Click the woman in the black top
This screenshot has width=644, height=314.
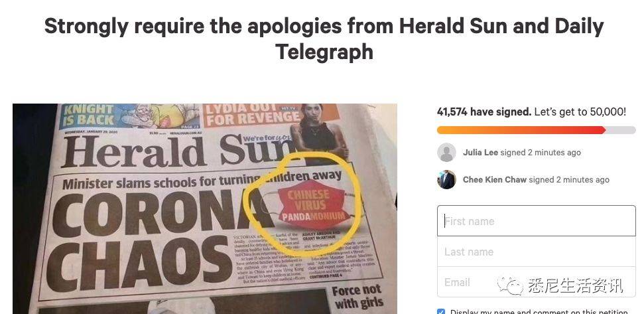coord(320,131)
